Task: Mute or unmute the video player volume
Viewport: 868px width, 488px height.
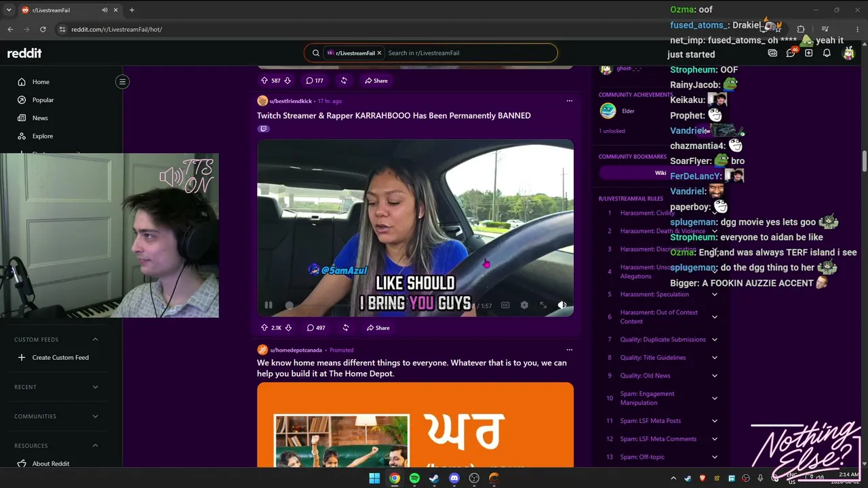Action: click(562, 306)
